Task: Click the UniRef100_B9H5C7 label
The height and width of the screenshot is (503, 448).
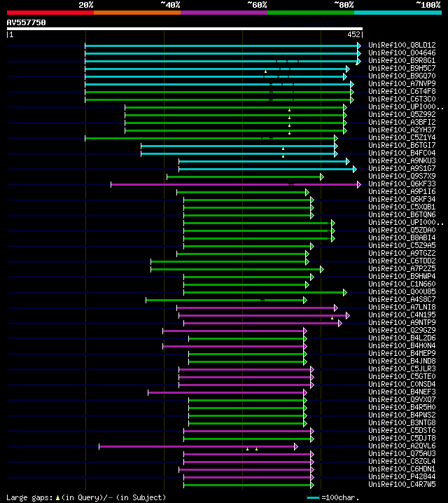Action: (402, 69)
